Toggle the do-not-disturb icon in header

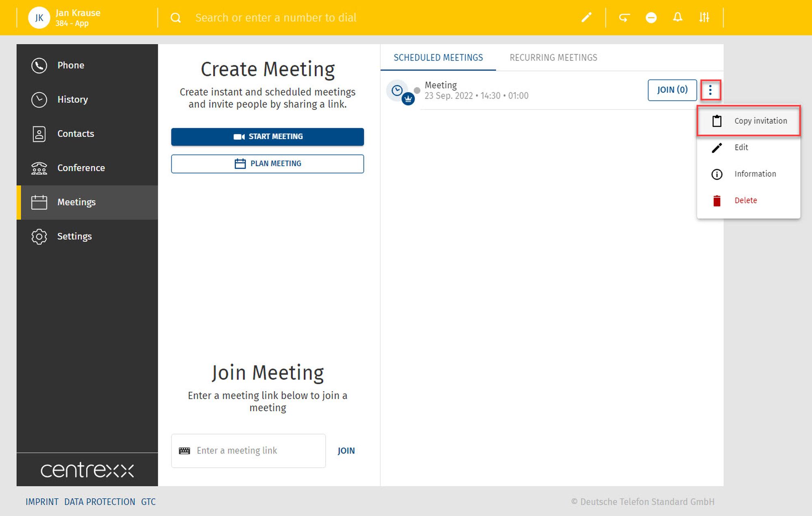[651, 17]
